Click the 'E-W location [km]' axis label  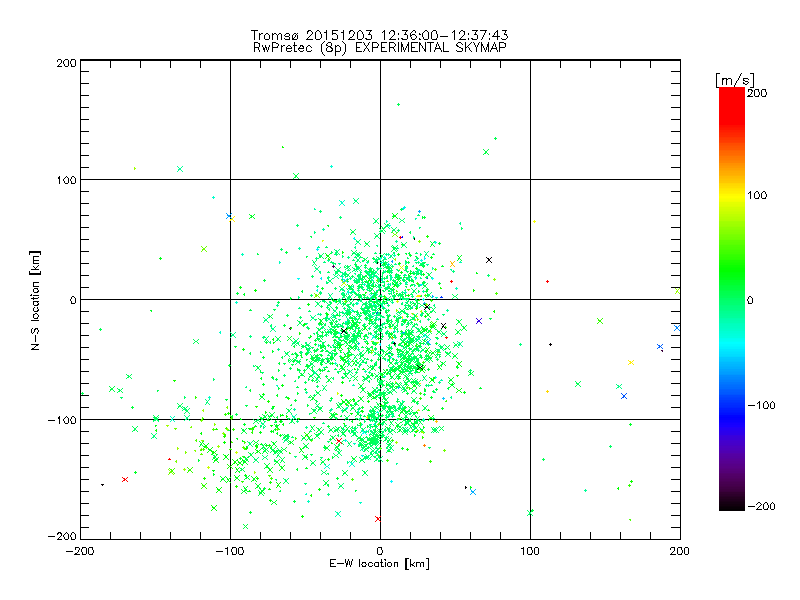tap(379, 563)
